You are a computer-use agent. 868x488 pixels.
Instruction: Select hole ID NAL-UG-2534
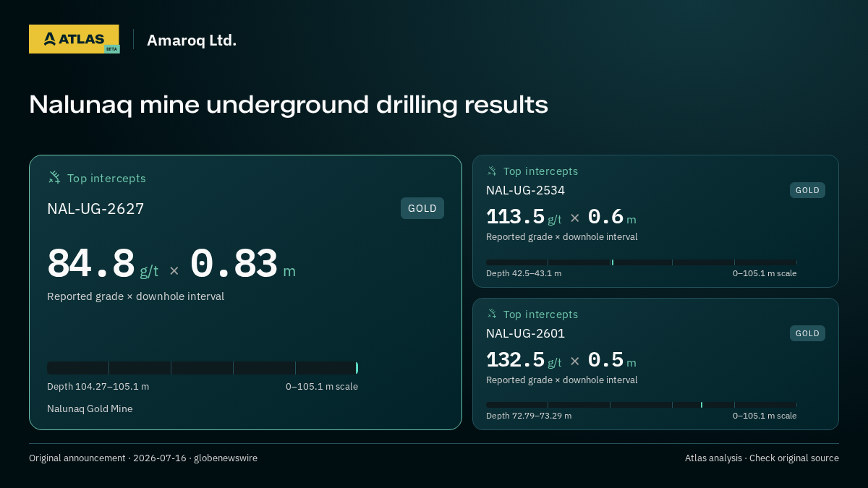click(525, 190)
